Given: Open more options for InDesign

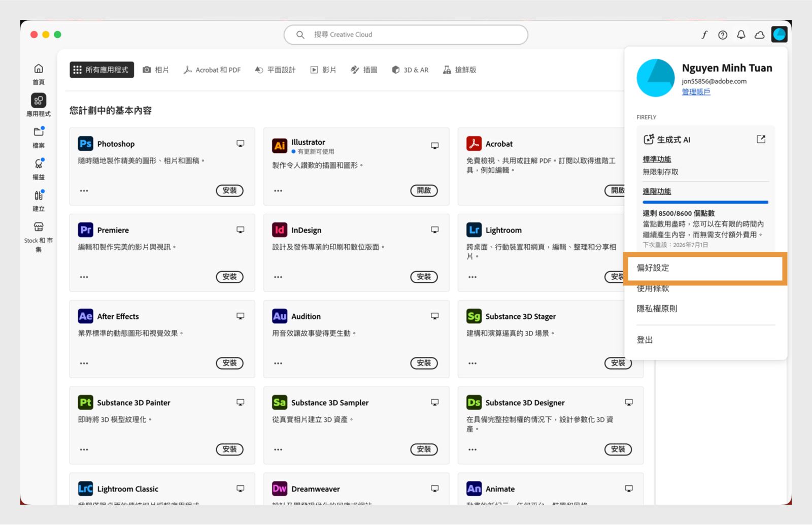Looking at the screenshot, I should tap(278, 277).
